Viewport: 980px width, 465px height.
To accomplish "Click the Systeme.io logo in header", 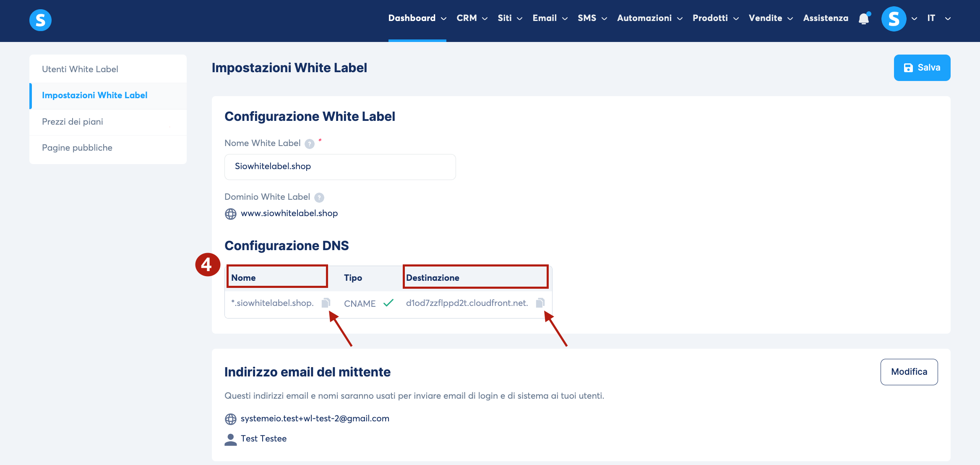I will (40, 20).
